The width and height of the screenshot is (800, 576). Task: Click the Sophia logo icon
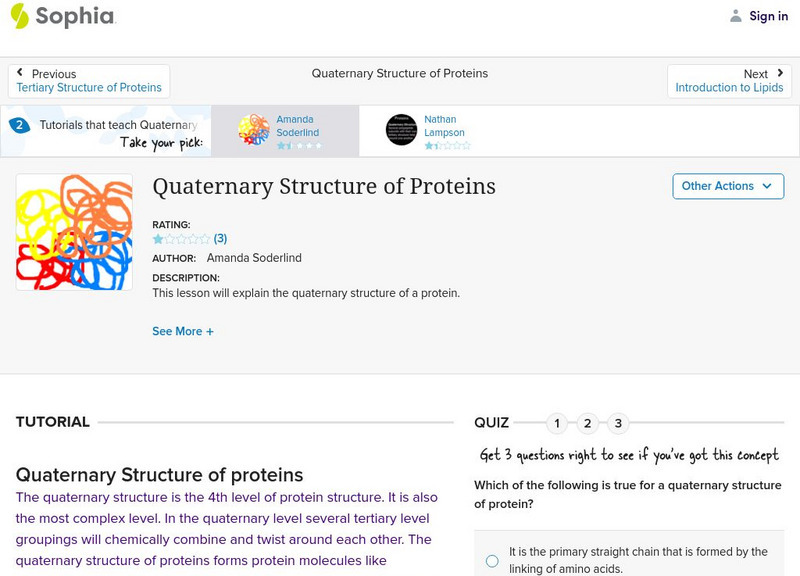[x=19, y=15]
